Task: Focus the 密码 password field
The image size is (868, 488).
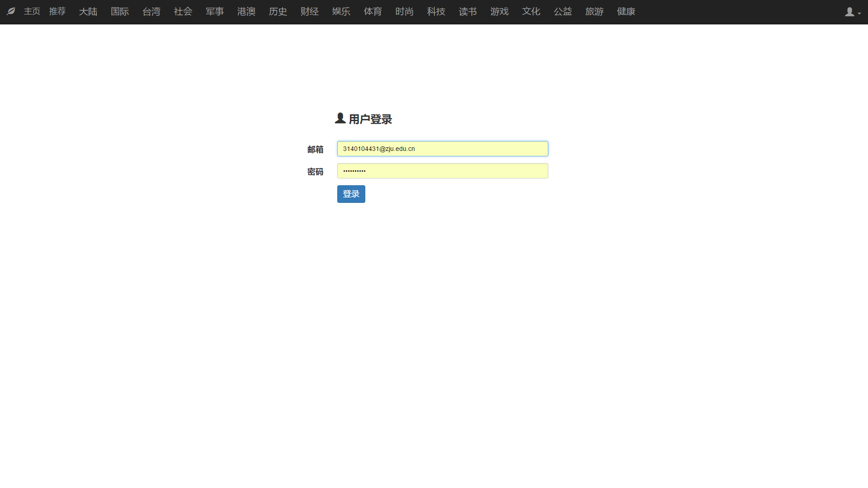Action: point(442,171)
